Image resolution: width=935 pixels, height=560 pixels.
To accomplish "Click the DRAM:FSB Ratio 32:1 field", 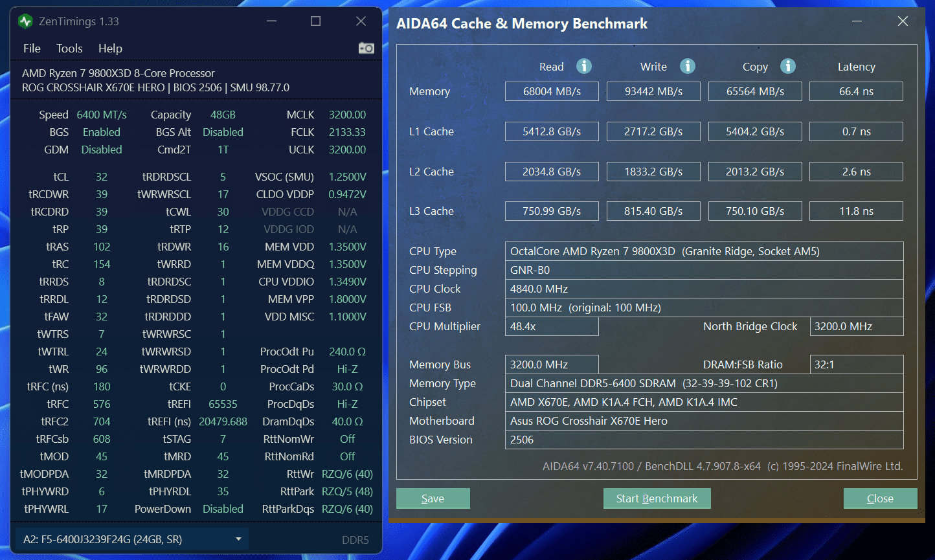I will click(x=857, y=364).
